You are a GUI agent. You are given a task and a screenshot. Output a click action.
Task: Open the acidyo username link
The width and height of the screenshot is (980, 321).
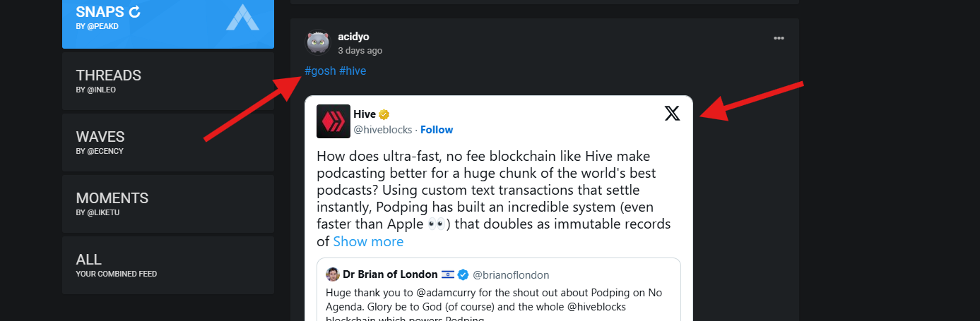pyautogui.click(x=353, y=37)
